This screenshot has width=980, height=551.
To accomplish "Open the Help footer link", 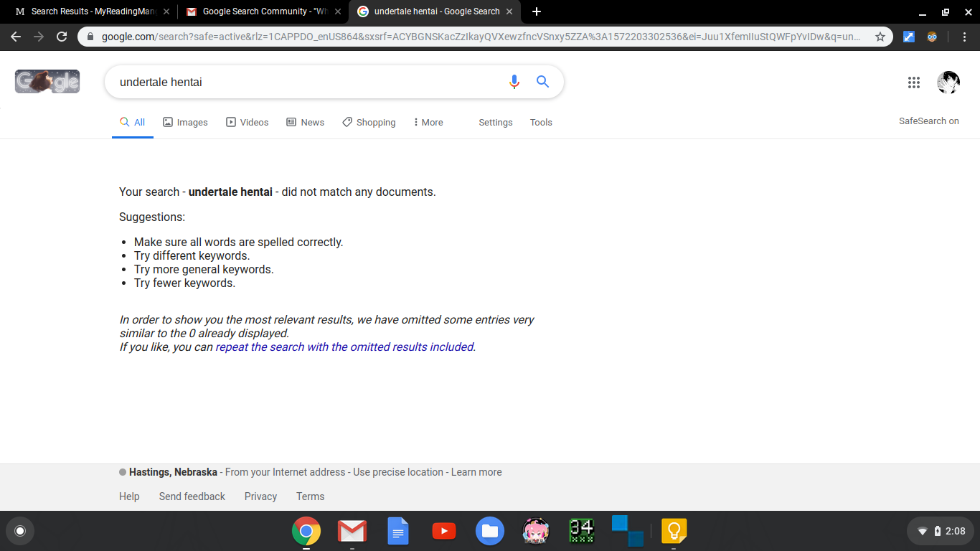I will [x=129, y=496].
